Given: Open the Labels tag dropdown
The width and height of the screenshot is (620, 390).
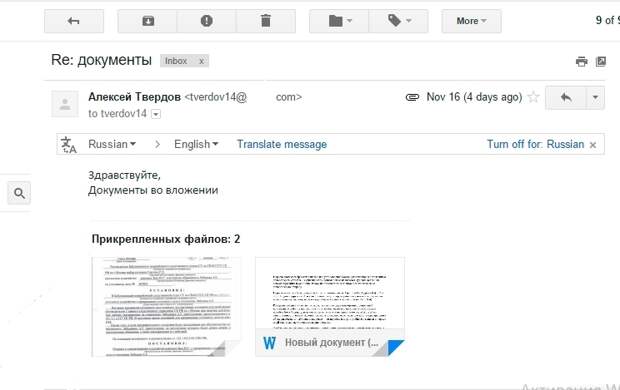Looking at the screenshot, I should click(x=399, y=21).
